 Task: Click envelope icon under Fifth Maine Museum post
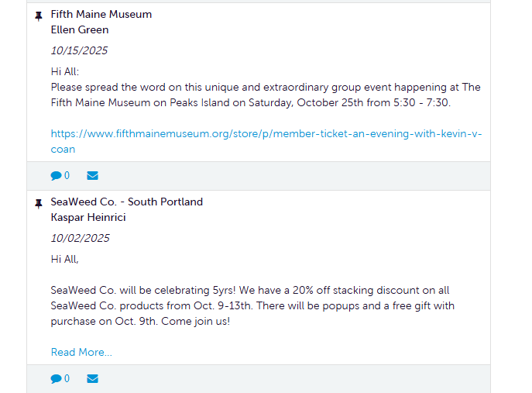(93, 176)
